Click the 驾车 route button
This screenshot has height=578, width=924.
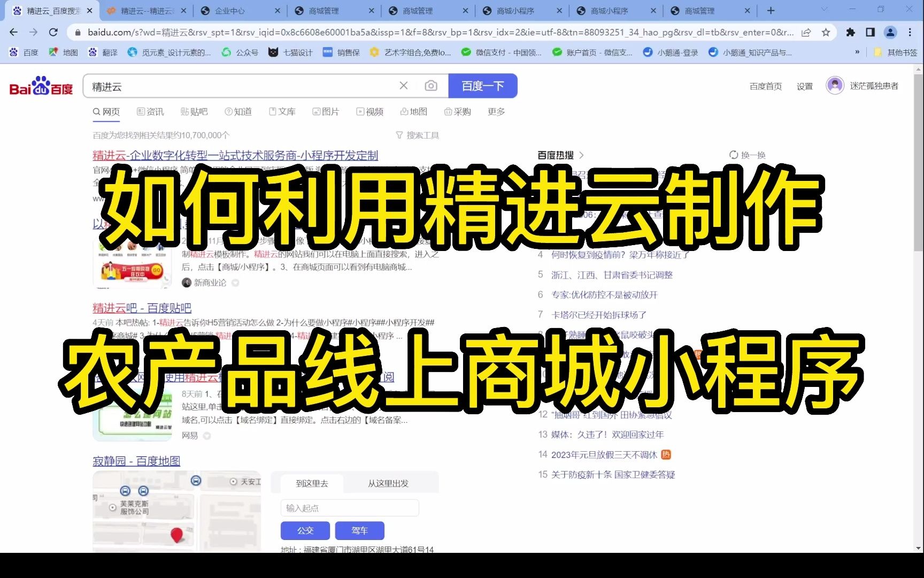point(360,530)
